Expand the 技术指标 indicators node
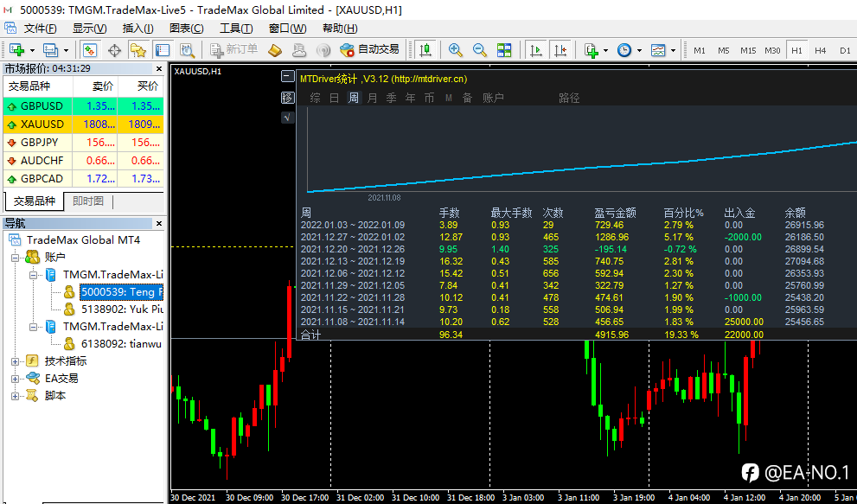The width and height of the screenshot is (857, 504). point(15,361)
